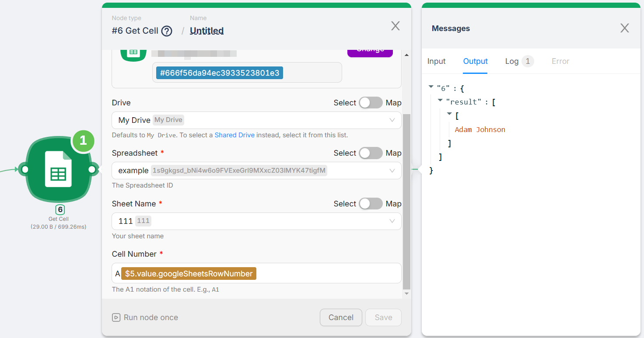Close the Get Cell node settings panel
644x338 pixels.
click(x=395, y=26)
